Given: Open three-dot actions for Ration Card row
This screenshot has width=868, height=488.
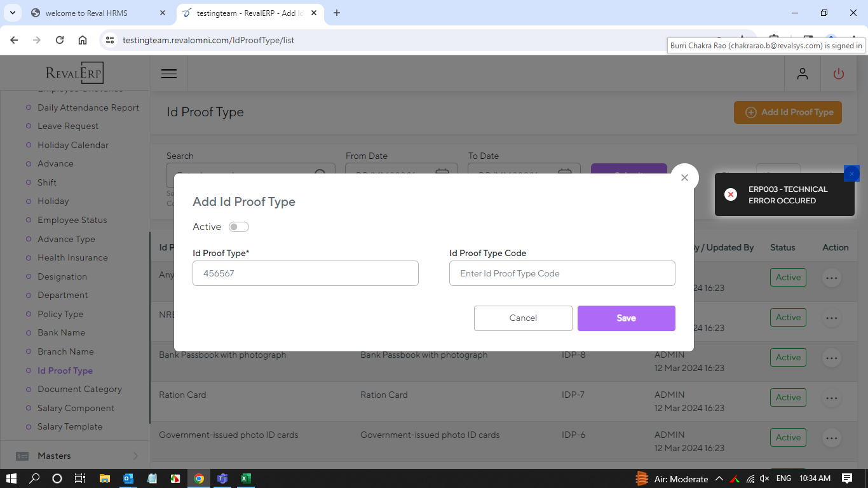Looking at the screenshot, I should [831, 398].
